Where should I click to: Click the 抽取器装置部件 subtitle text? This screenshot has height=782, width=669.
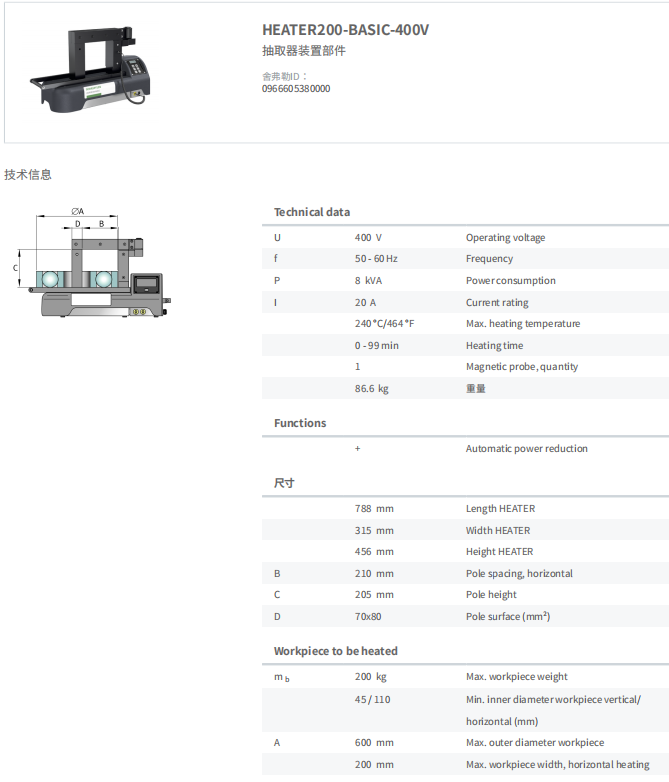(x=303, y=51)
